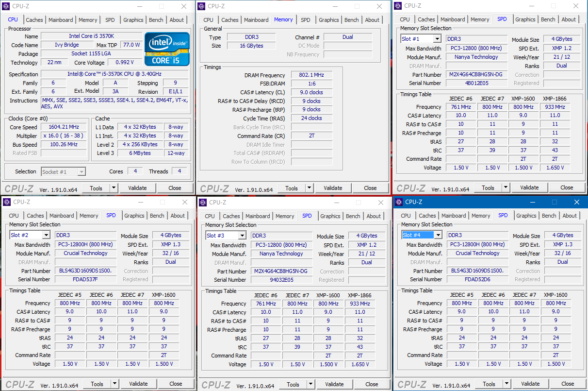Click Validate in the CPU tab window

137,188
